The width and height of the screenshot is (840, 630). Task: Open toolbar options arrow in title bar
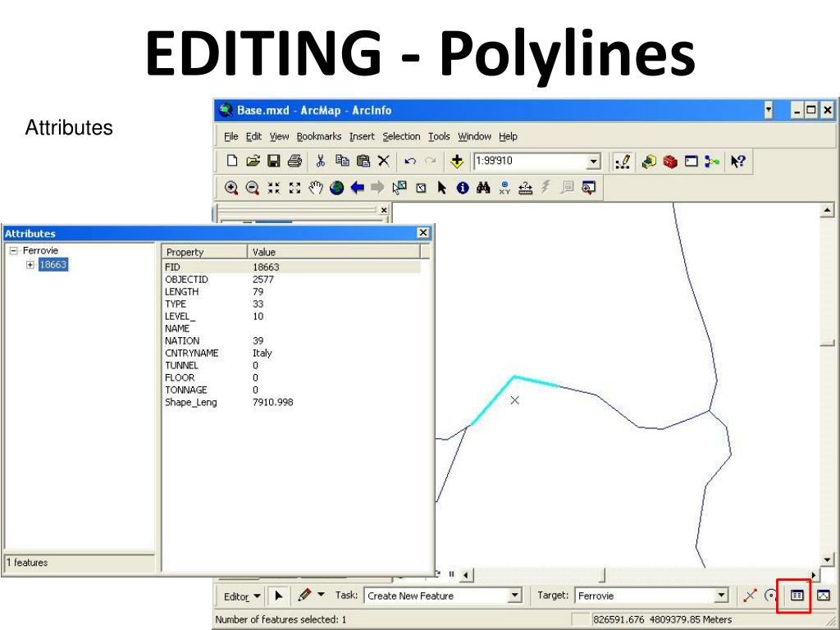tap(769, 111)
